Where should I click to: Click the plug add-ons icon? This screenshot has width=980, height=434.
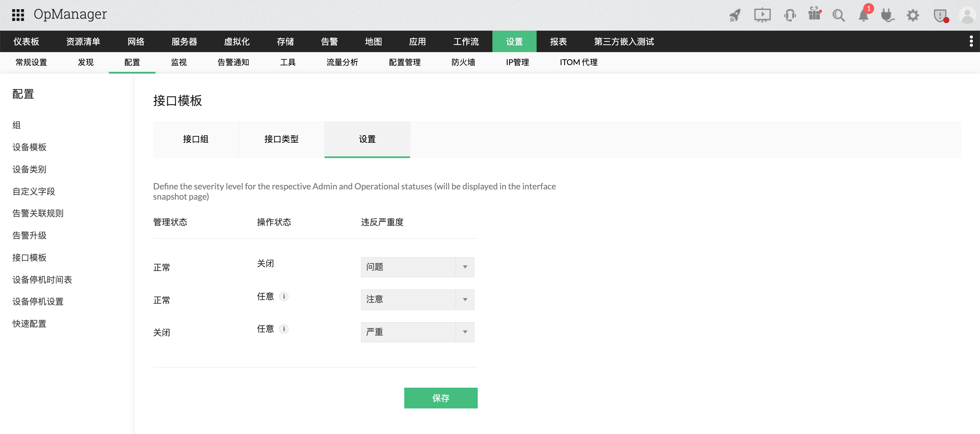[x=888, y=15]
